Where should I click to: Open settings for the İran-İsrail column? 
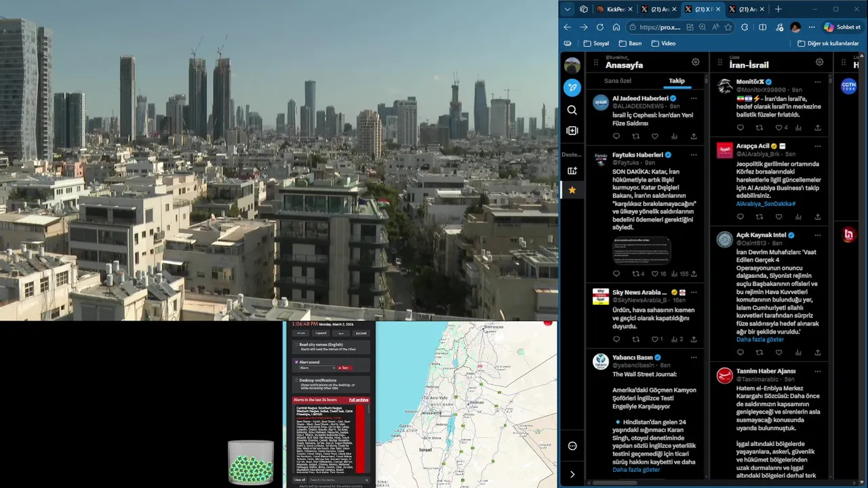click(x=820, y=62)
